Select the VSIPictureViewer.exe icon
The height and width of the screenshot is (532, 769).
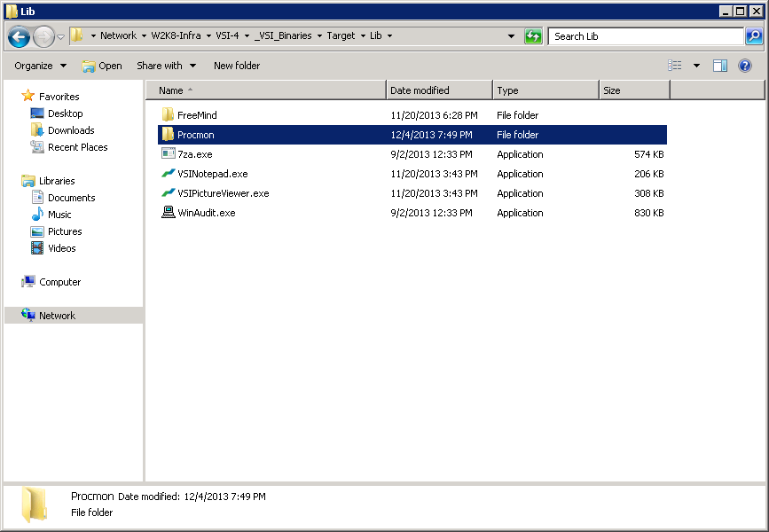click(168, 192)
